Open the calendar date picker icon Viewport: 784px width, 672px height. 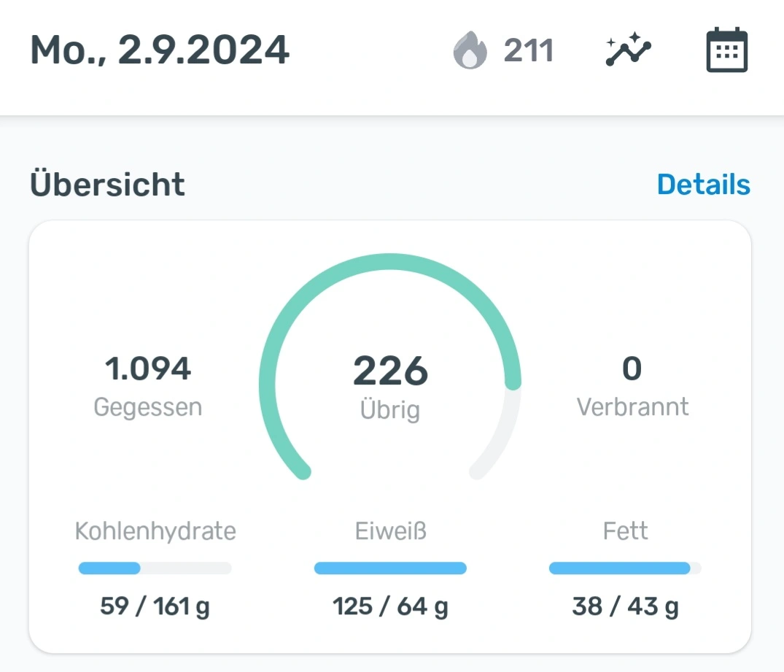tap(726, 50)
